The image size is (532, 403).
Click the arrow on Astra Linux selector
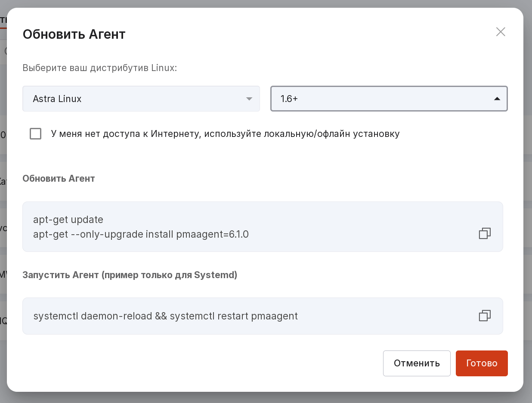click(249, 99)
